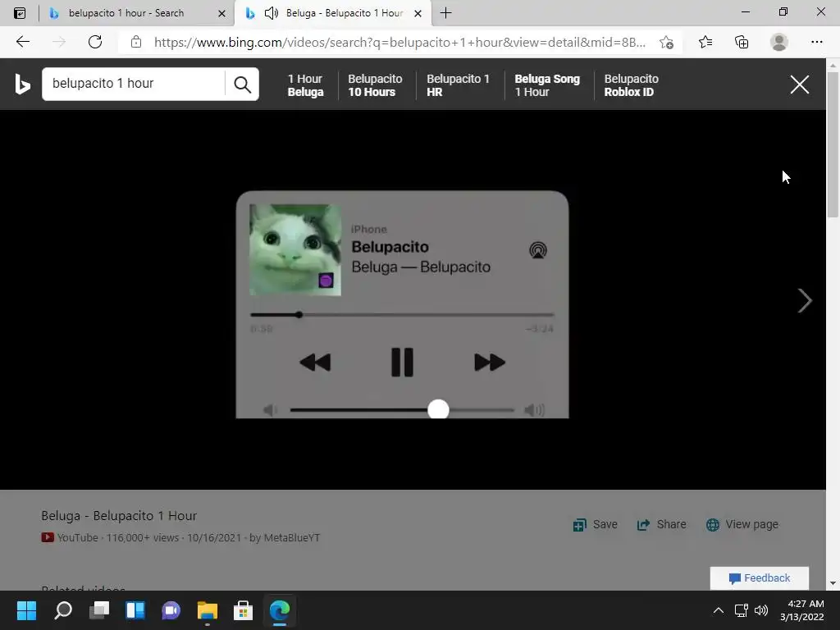This screenshot has height=630, width=840.
Task: Open Microsoft Store from taskbar
Action: [x=243, y=610]
